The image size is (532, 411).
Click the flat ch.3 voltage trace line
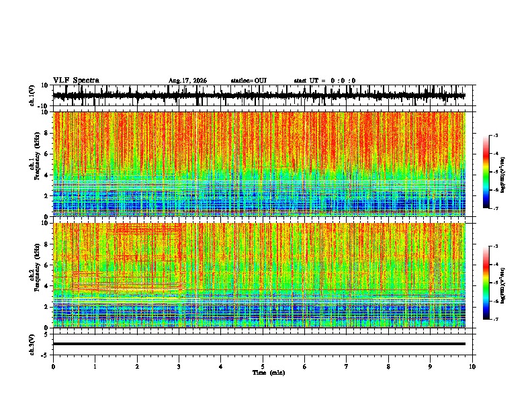[x=259, y=344]
